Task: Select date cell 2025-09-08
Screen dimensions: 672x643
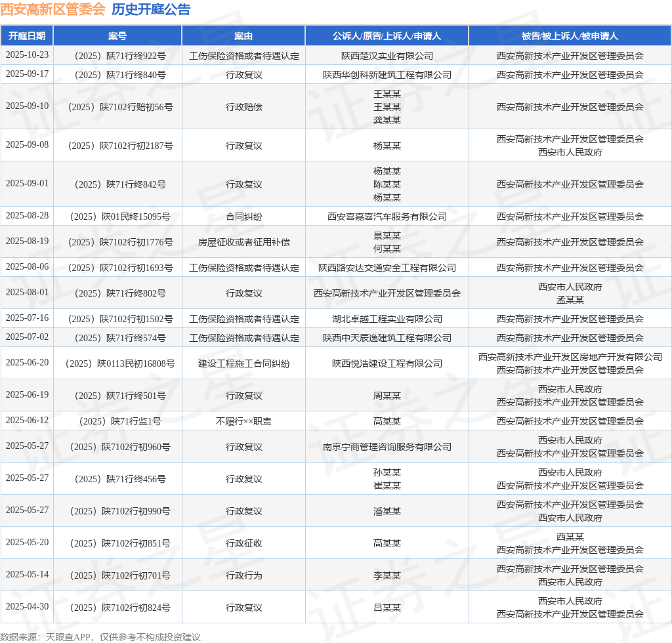Action: pos(27,145)
